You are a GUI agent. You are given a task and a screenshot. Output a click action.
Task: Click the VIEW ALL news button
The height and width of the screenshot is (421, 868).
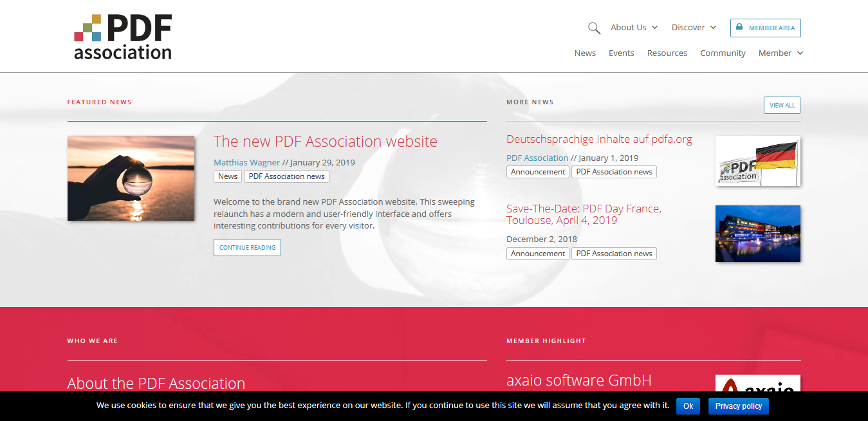pos(782,106)
